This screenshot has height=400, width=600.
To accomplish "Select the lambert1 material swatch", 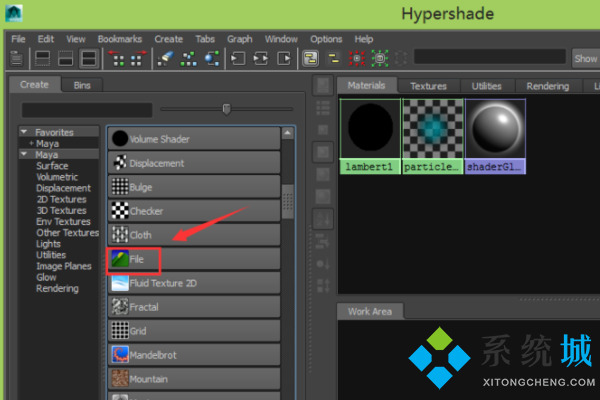I will 370,133.
